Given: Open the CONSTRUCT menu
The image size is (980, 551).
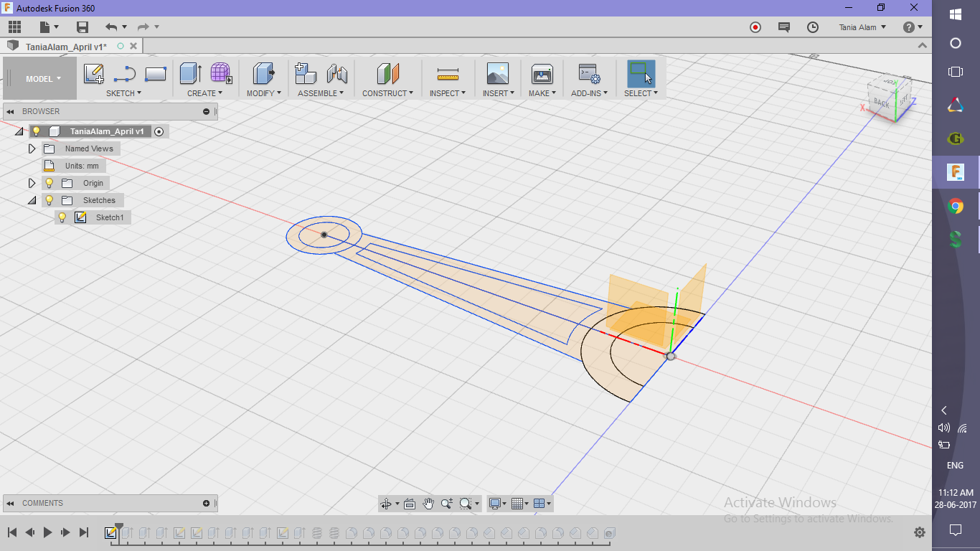Looking at the screenshot, I should click(387, 93).
